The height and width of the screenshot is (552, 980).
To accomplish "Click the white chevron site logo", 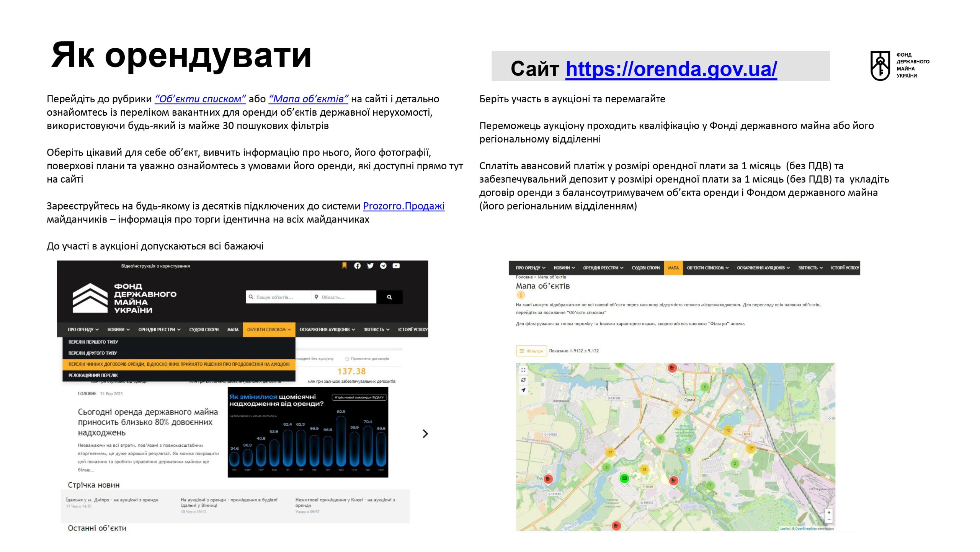I will (90, 298).
